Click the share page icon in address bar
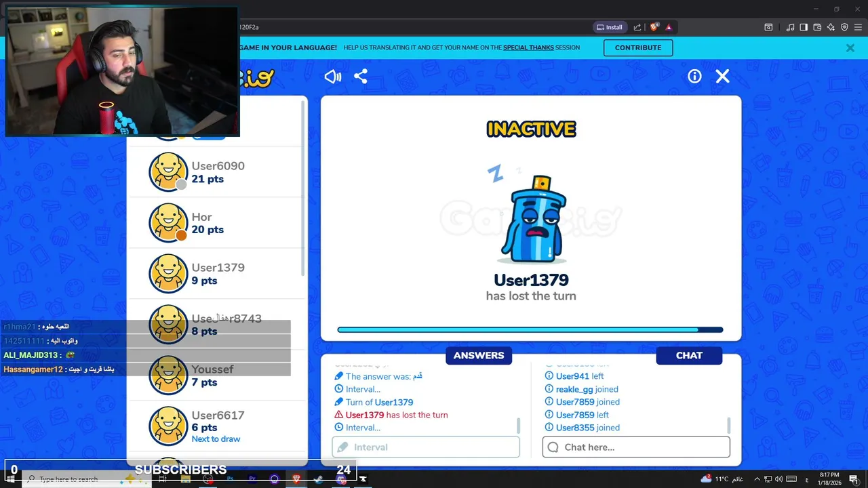 (637, 27)
